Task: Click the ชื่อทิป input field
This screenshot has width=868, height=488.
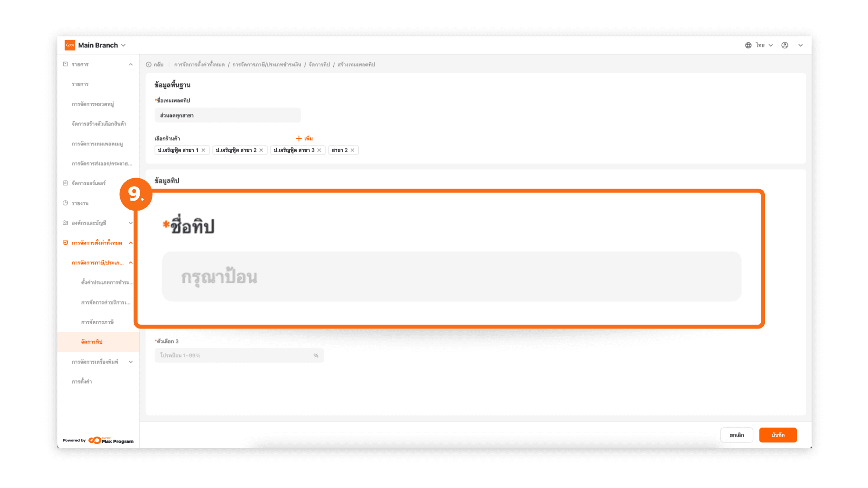Action: click(451, 277)
